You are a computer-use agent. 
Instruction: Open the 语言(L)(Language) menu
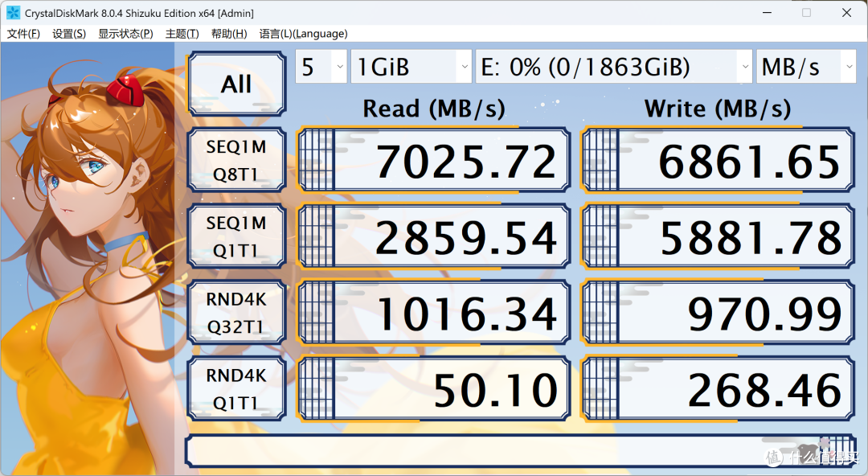click(303, 34)
